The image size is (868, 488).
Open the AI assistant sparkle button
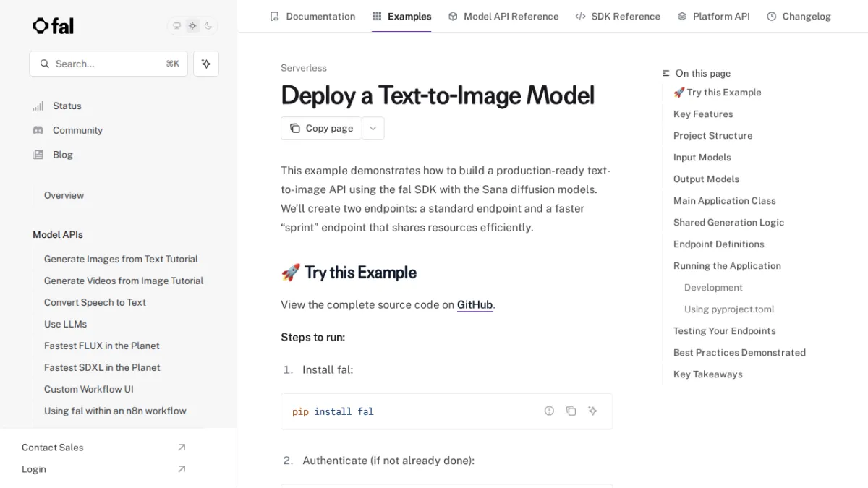pos(206,64)
